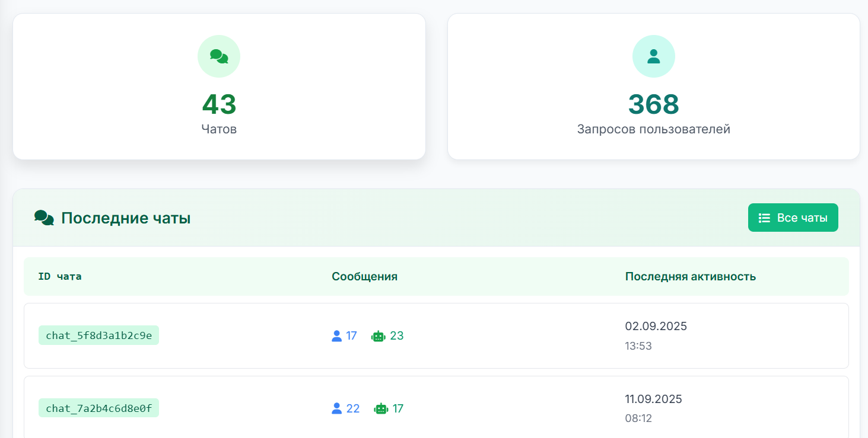Click the time 08:12
The image size is (868, 438).
coord(638,418)
